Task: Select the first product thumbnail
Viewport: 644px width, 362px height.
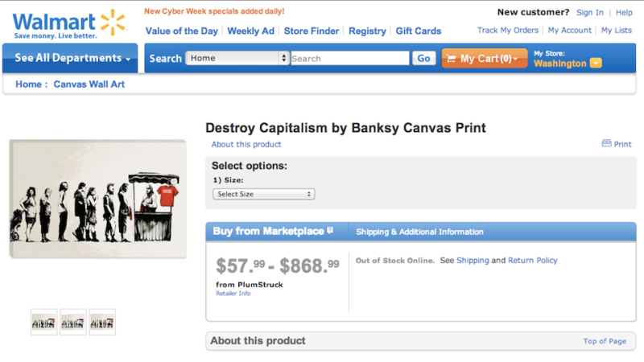Action: pos(43,322)
